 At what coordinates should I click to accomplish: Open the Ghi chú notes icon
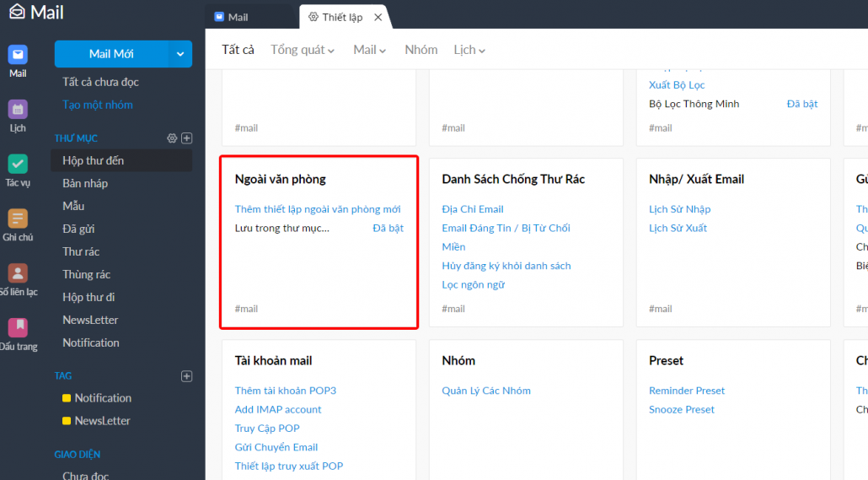pos(18,218)
